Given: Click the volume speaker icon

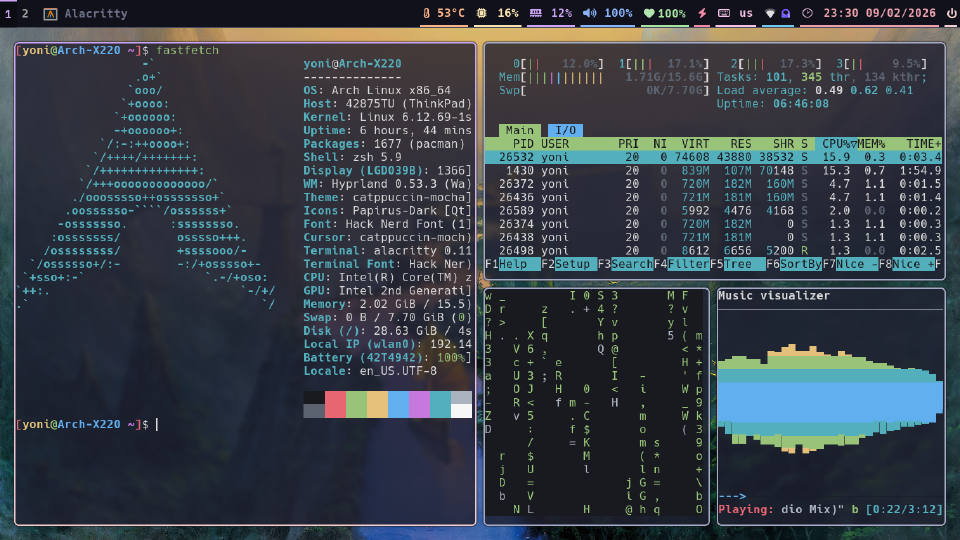Looking at the screenshot, I should tap(589, 13).
